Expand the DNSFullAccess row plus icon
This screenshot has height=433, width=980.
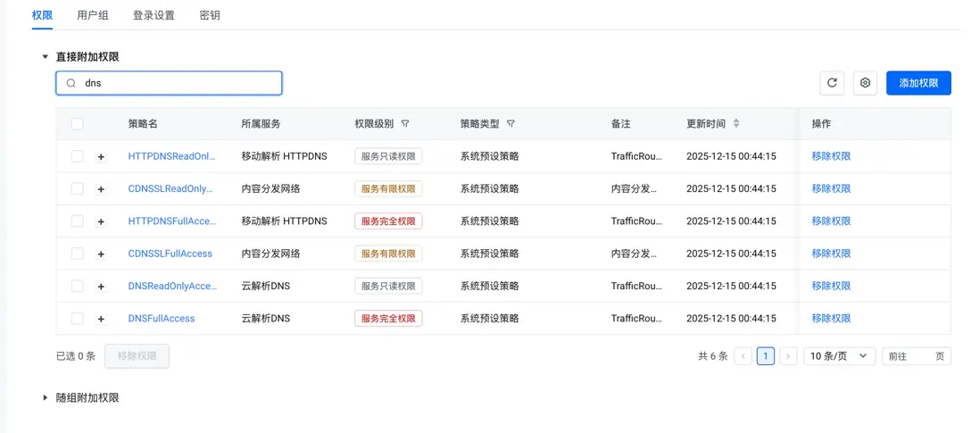pos(101,319)
